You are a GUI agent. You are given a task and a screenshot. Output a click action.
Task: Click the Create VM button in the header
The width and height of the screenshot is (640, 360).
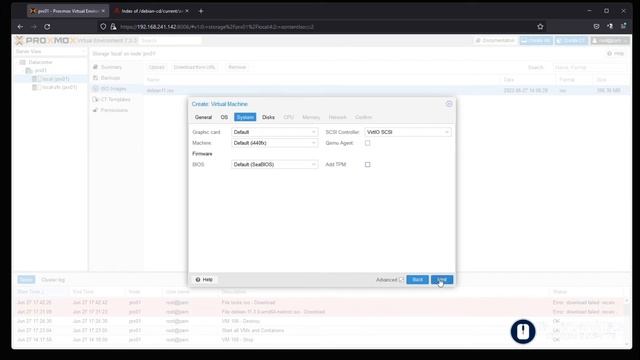[536, 40]
